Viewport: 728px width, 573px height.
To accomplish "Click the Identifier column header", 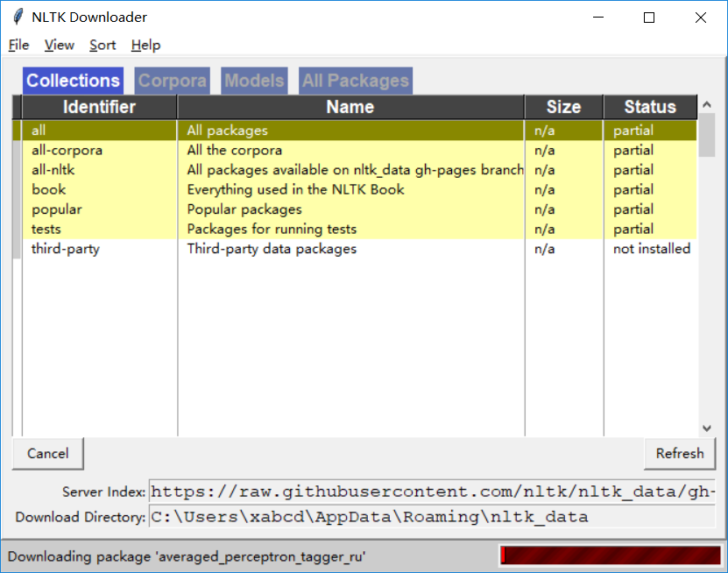I will click(99, 107).
